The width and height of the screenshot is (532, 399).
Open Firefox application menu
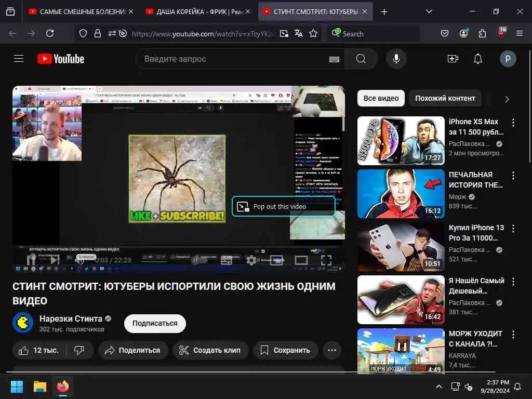pyautogui.click(x=520, y=33)
